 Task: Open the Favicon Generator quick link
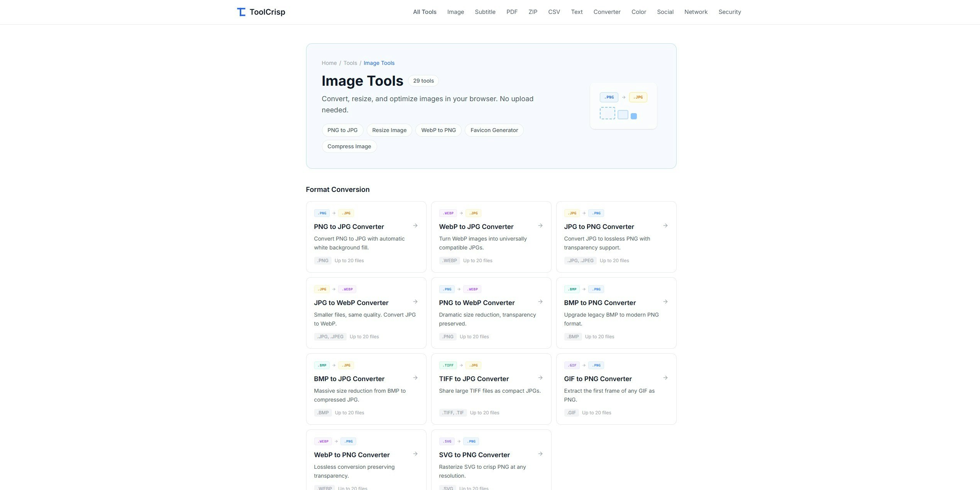494,130
